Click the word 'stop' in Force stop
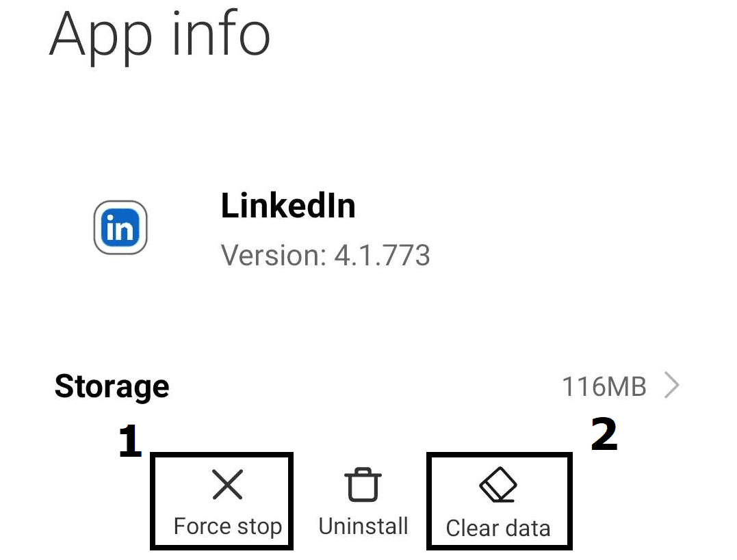 (259, 526)
